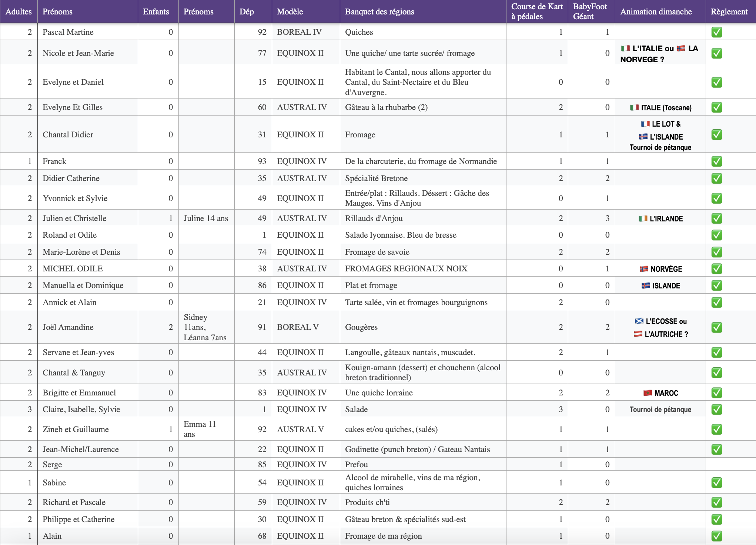The image size is (756, 545).
Task: Toggle the Règlement check for Joël Amandine
Action: coord(717,327)
